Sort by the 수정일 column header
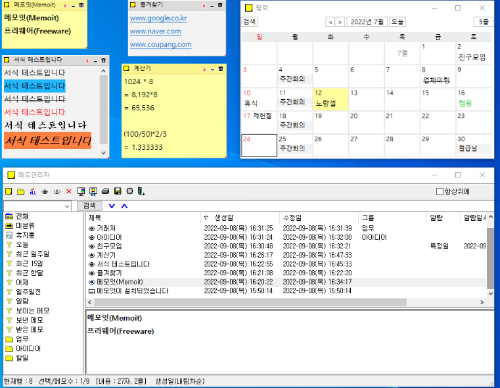Viewport: 500px width, 388px height. pos(319,218)
